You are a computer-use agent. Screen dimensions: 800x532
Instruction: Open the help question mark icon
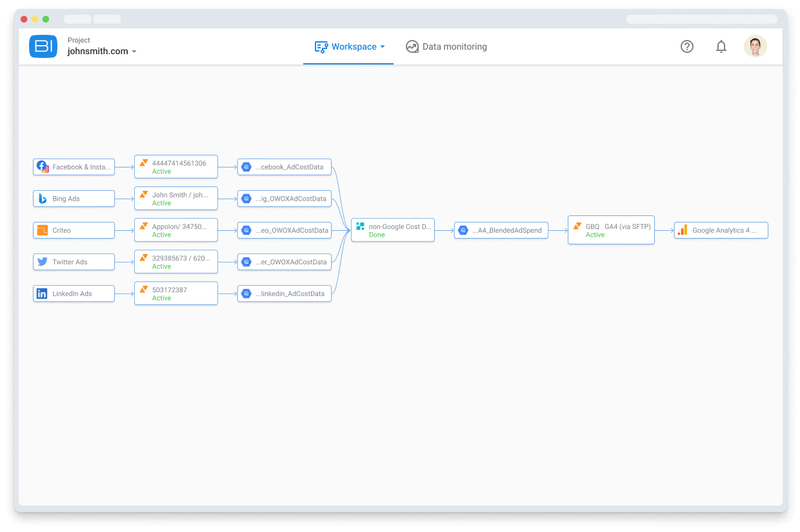(687, 46)
